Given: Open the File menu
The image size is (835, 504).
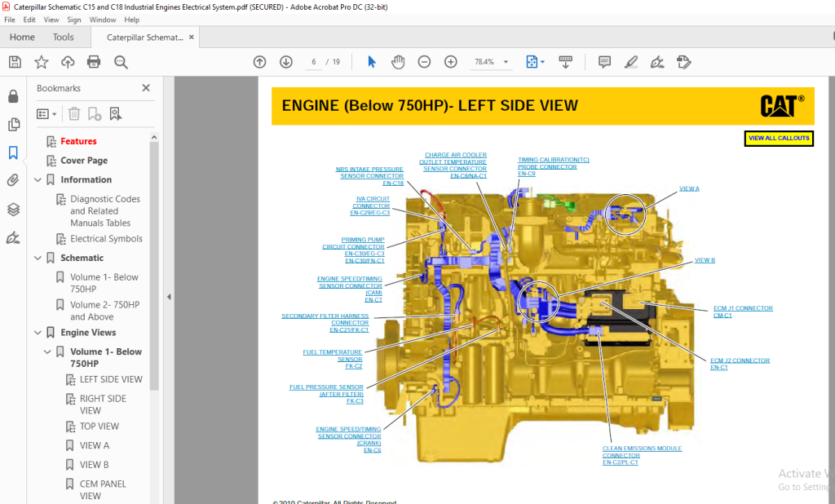Looking at the screenshot, I should pyautogui.click(x=10, y=20).
